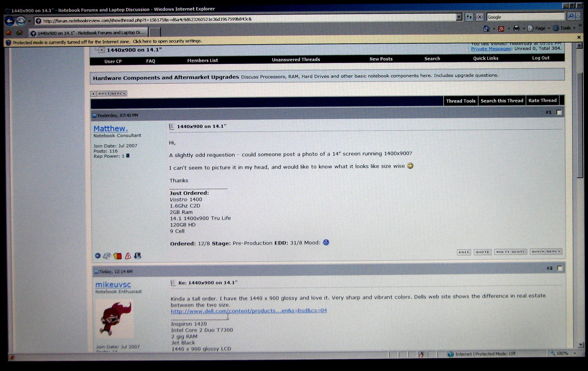Image resolution: width=588 pixels, height=371 pixels.
Task: Open the Page menu dropdown
Action: pyautogui.click(x=548, y=28)
